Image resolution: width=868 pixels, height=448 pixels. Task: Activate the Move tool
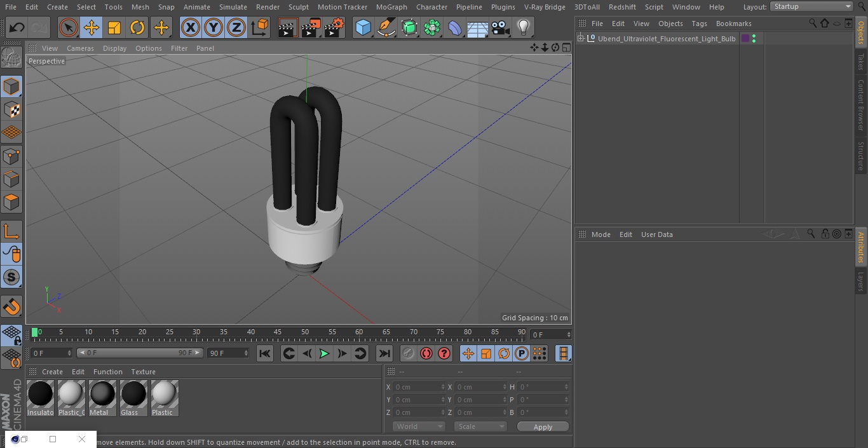coord(92,27)
